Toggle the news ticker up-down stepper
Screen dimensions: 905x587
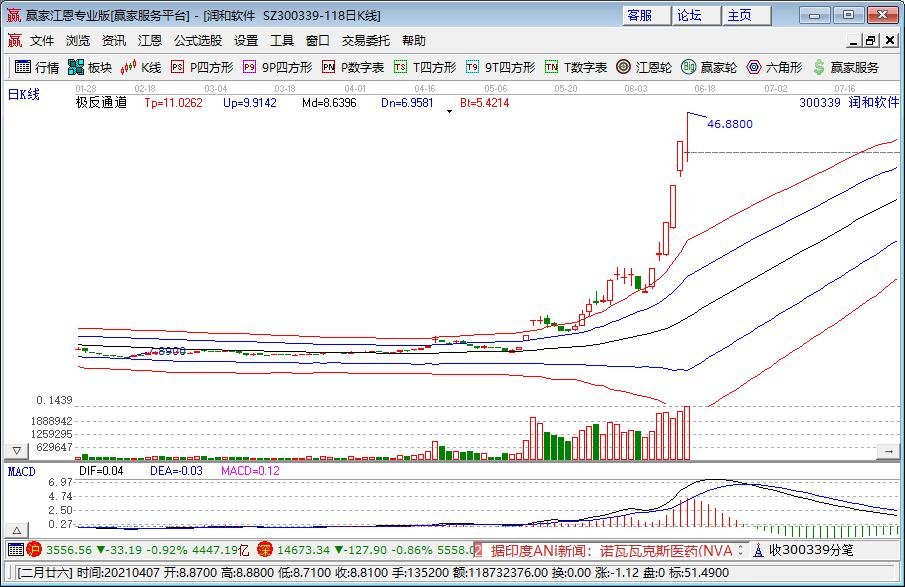[x=741, y=550]
